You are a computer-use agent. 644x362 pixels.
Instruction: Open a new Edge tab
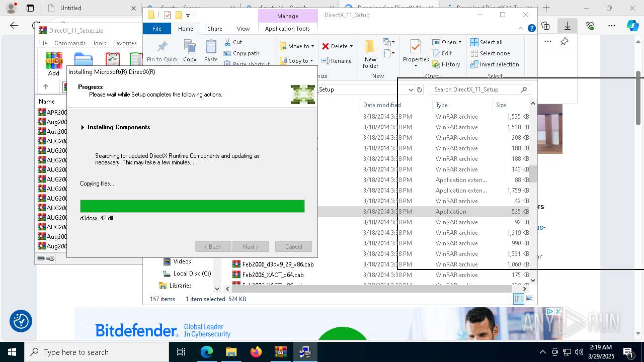(546, 8)
